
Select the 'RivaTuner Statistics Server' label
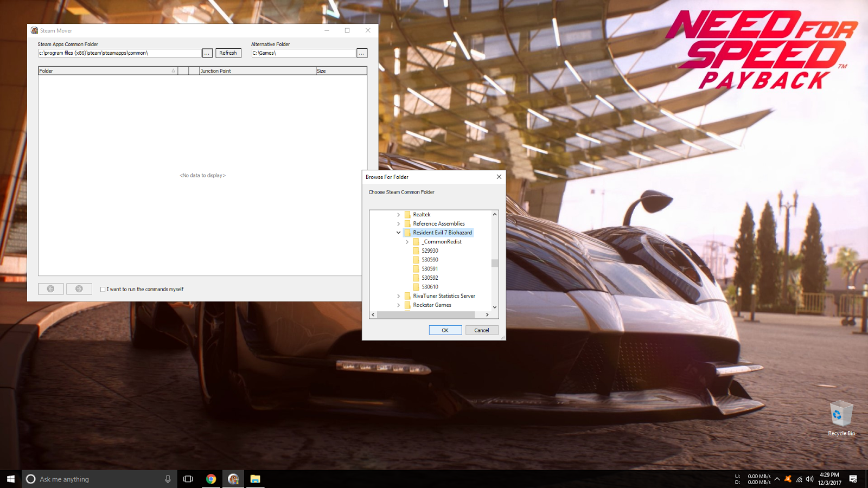click(444, 296)
